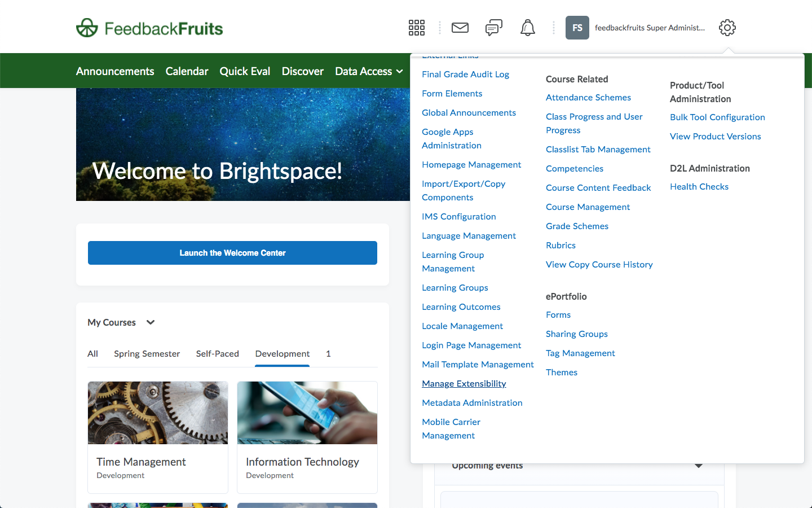Click the FS user avatar
This screenshot has width=812, height=508.
point(577,28)
